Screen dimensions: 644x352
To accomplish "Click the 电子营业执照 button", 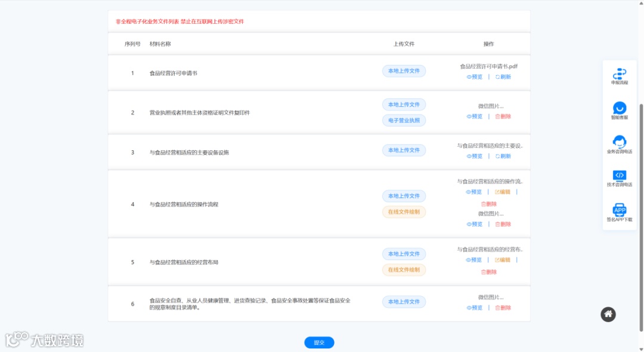I will [404, 121].
